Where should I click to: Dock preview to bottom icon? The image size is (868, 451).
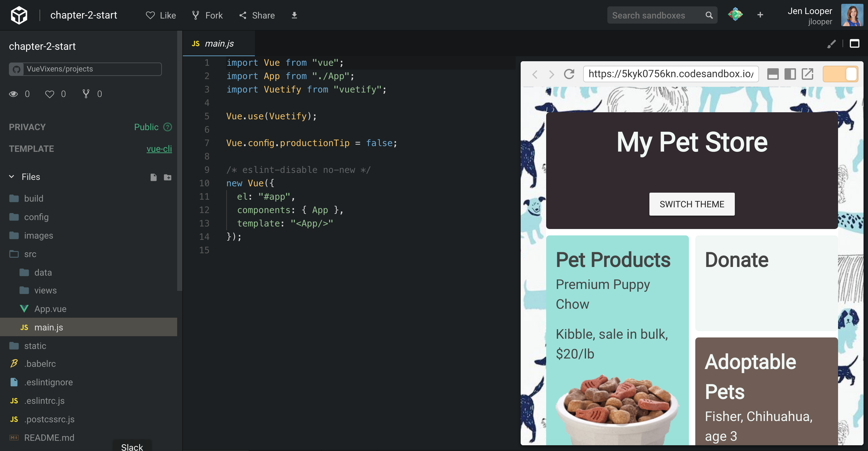pyautogui.click(x=773, y=74)
